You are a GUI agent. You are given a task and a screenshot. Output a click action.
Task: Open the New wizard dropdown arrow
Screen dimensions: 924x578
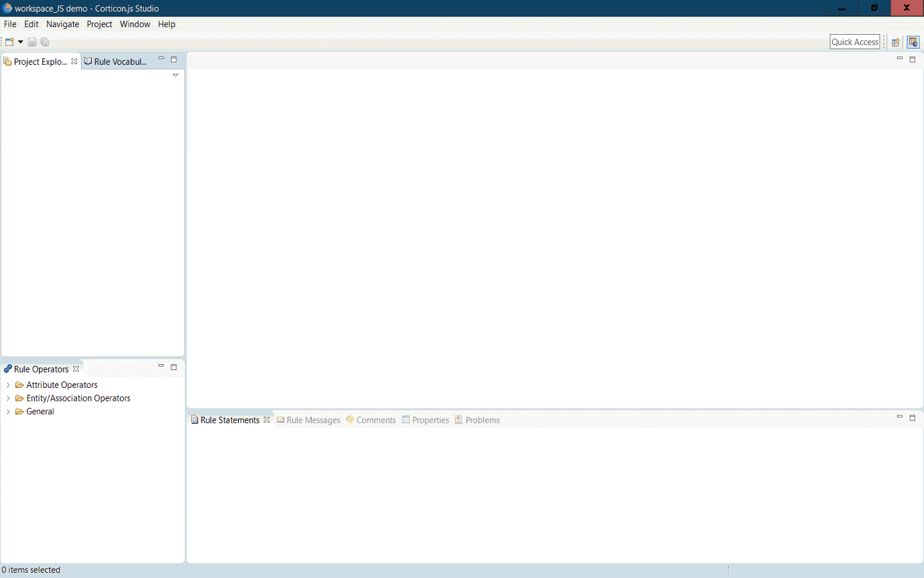click(21, 42)
